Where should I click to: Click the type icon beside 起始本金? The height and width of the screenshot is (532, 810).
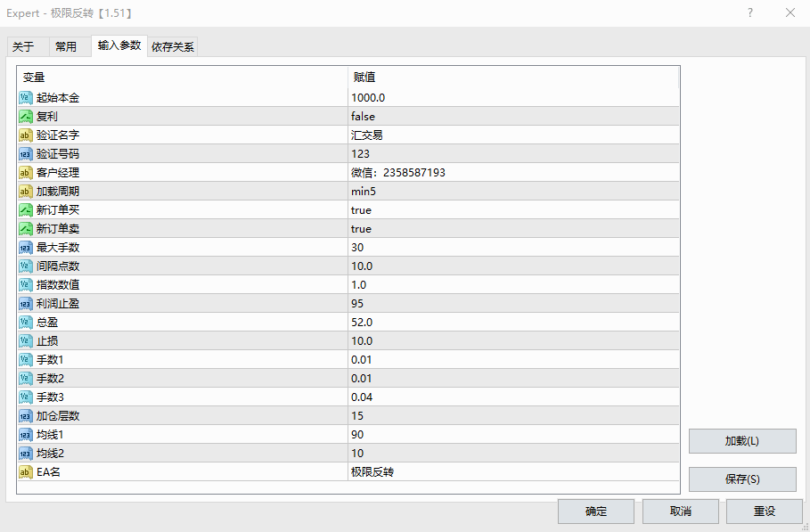(26, 98)
